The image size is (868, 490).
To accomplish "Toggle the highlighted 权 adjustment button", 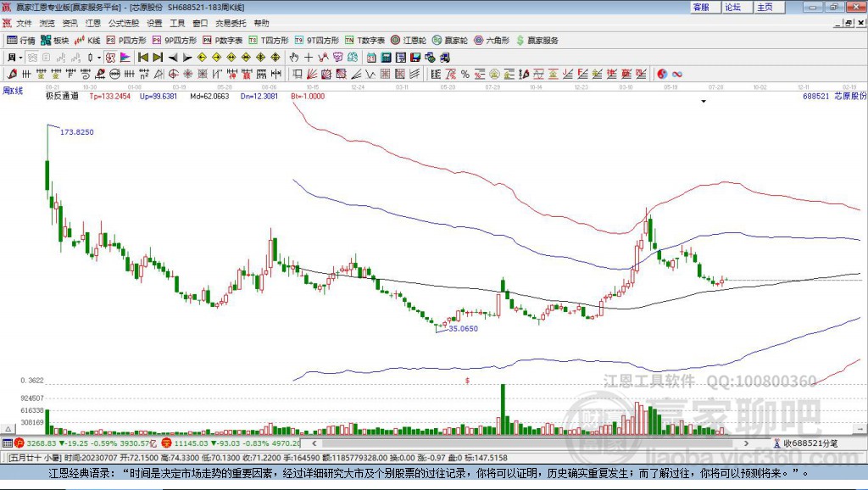I will point(110,58).
